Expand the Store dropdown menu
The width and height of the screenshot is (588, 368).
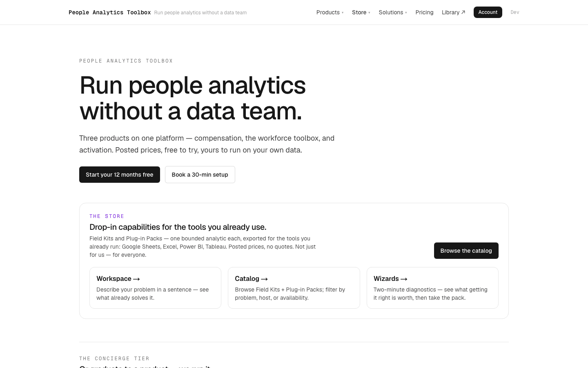point(361,12)
